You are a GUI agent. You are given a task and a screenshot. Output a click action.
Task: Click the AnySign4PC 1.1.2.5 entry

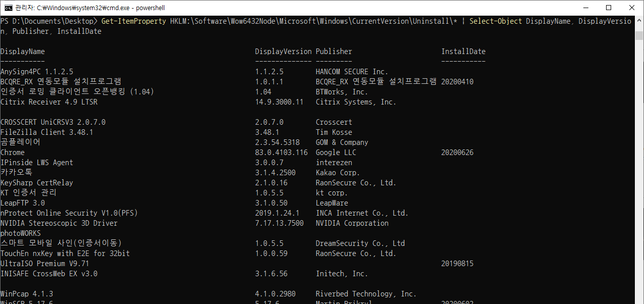point(37,72)
